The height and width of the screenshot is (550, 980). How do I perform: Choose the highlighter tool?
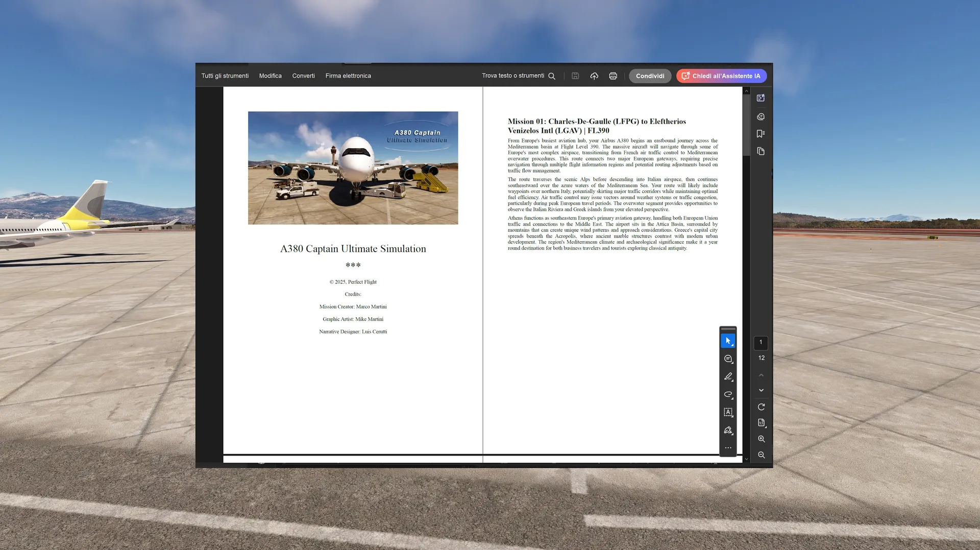[x=728, y=377]
